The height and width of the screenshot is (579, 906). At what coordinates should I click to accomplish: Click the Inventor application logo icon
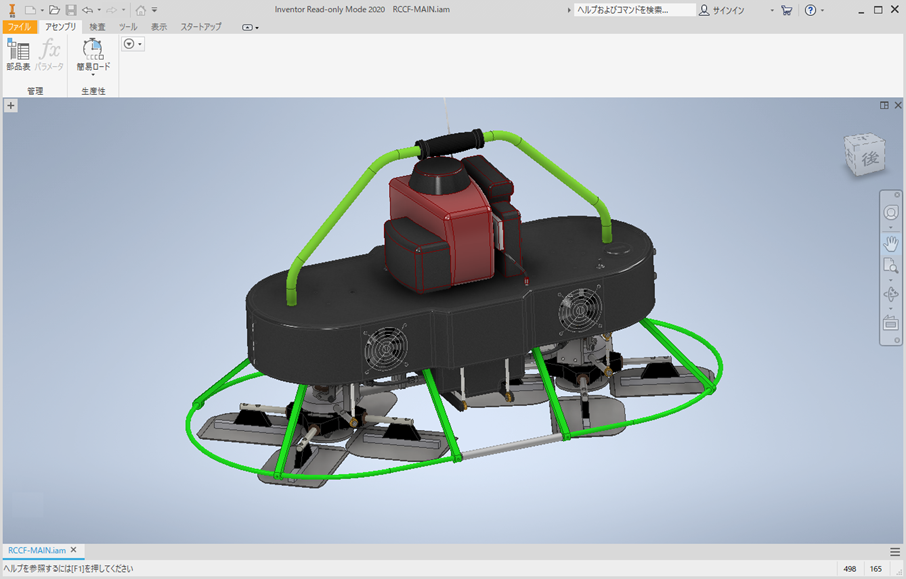coord(12,10)
